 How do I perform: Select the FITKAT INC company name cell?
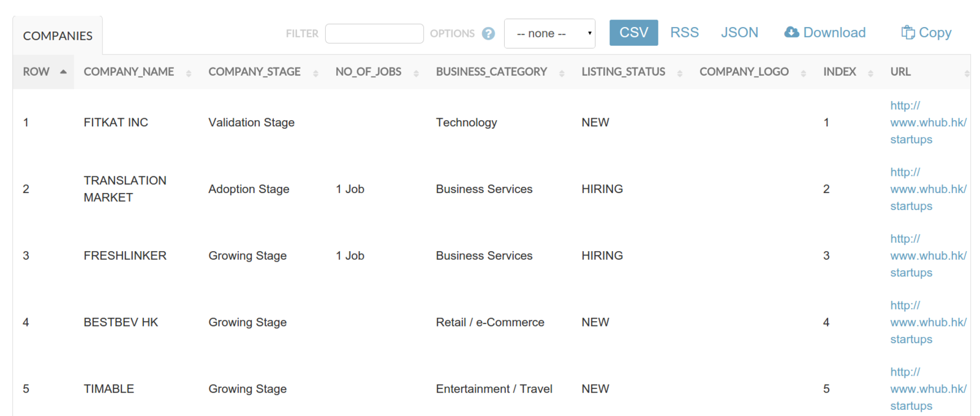point(116,123)
